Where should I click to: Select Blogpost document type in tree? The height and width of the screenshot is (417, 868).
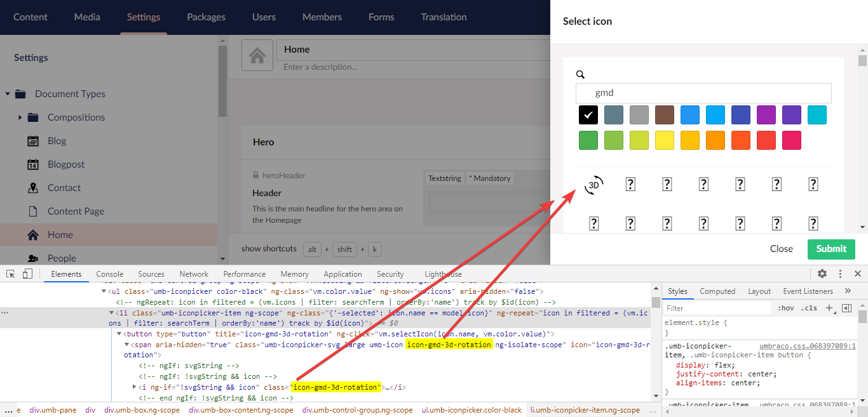click(x=66, y=164)
